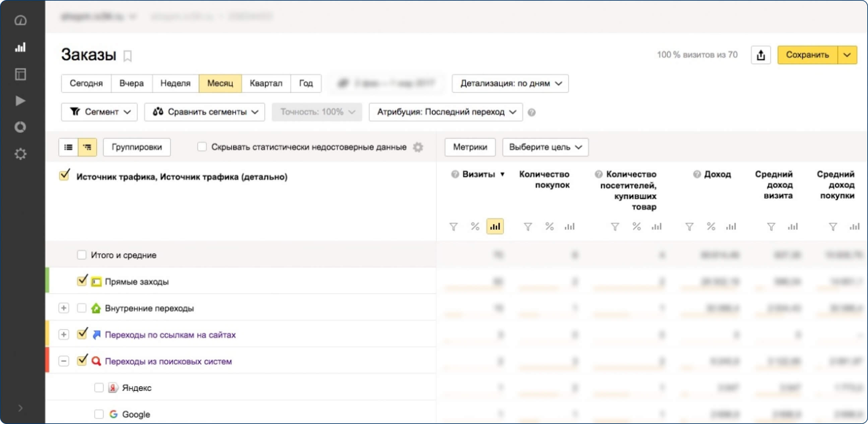Bookmark the Заказы report
Screen dimensions: 868x424
(x=127, y=56)
